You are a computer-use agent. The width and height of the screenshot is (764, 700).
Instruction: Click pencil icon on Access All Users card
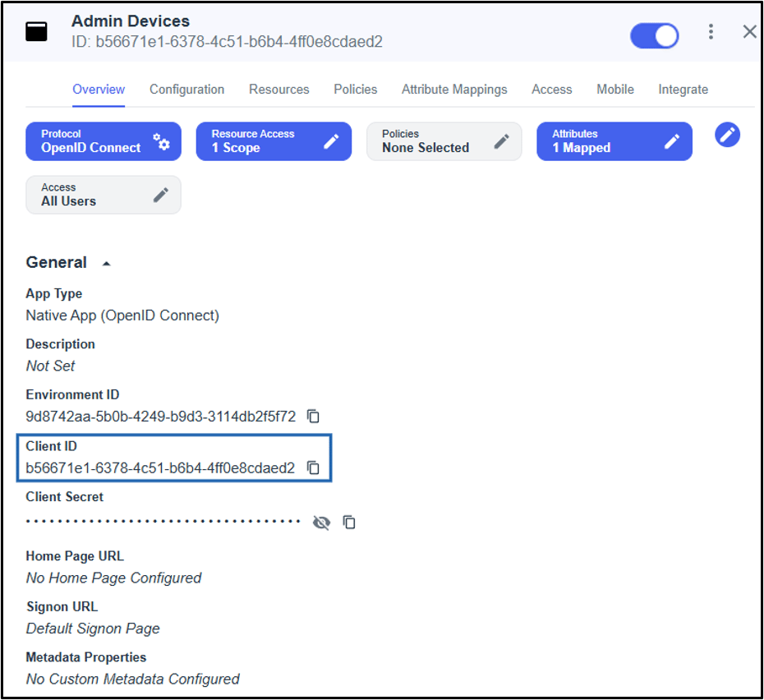tap(161, 195)
